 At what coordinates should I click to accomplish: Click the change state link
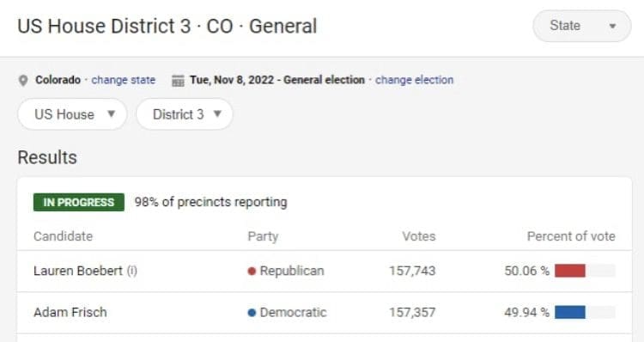[x=123, y=80]
